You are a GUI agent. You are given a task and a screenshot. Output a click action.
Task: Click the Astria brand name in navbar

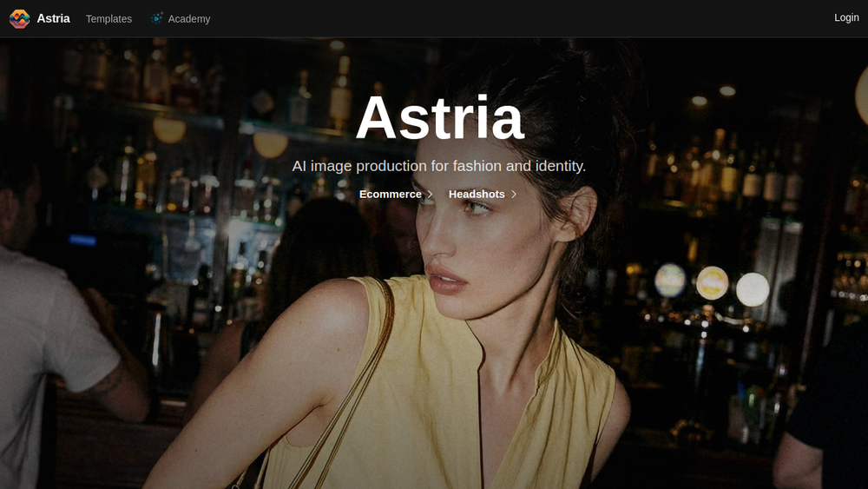click(53, 18)
